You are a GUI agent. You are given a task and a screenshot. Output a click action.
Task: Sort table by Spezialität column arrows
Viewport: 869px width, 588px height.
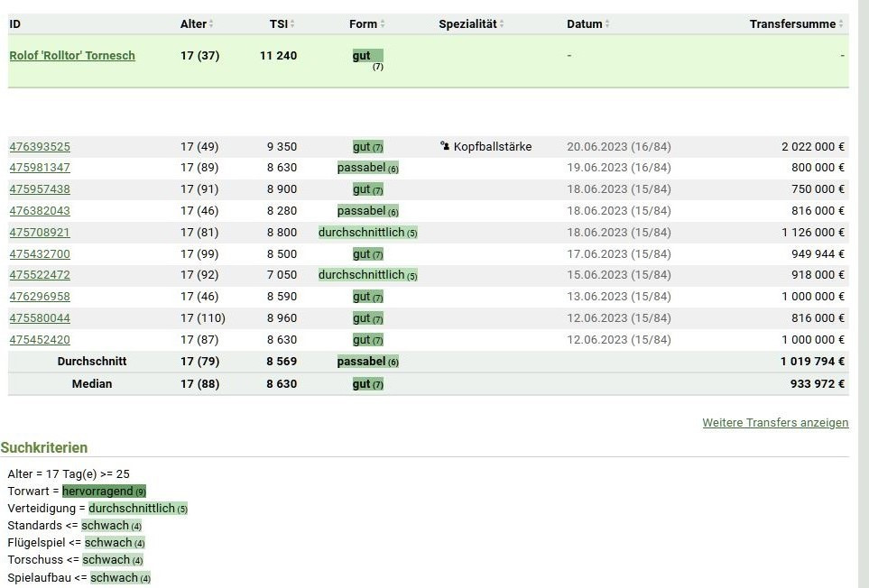click(502, 23)
